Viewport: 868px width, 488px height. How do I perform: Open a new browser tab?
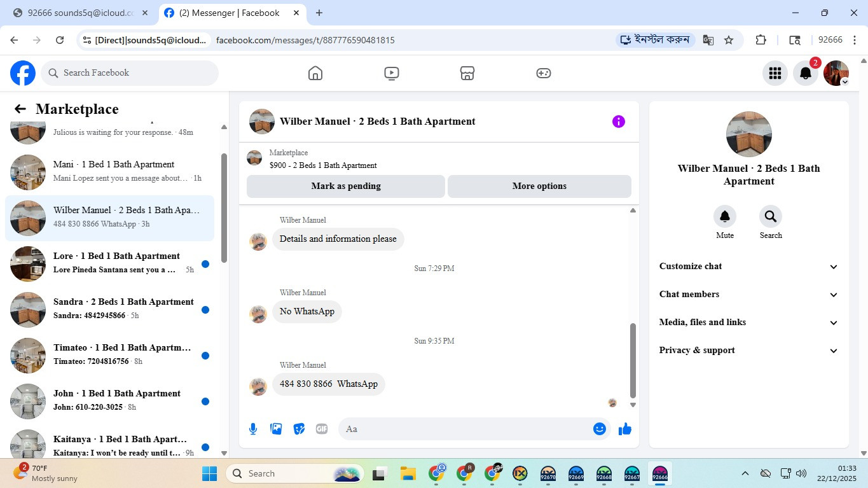click(319, 13)
